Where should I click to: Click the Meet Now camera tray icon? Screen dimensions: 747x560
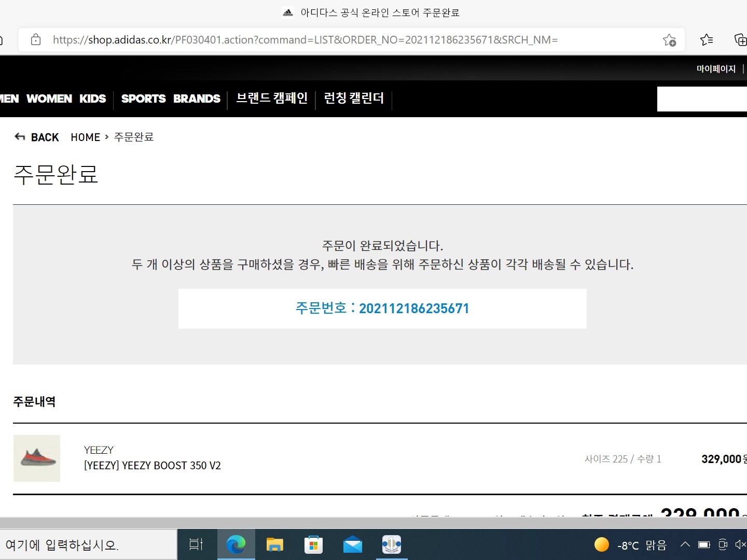tap(723, 544)
